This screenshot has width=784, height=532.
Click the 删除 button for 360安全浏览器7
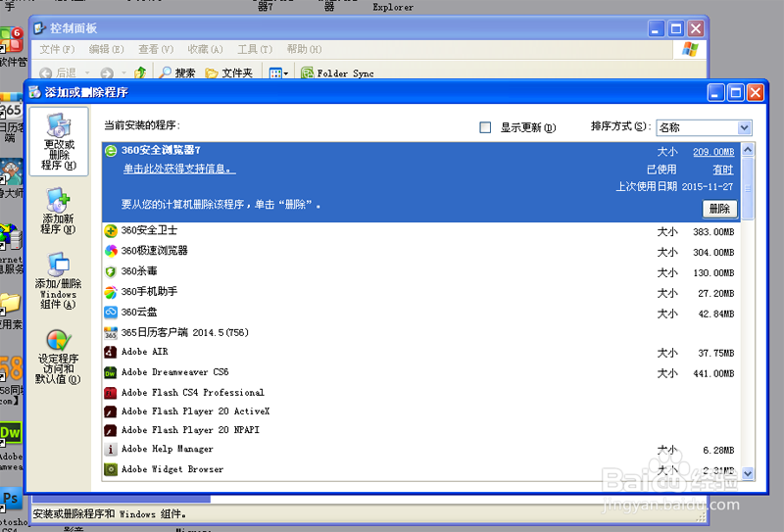(719, 209)
